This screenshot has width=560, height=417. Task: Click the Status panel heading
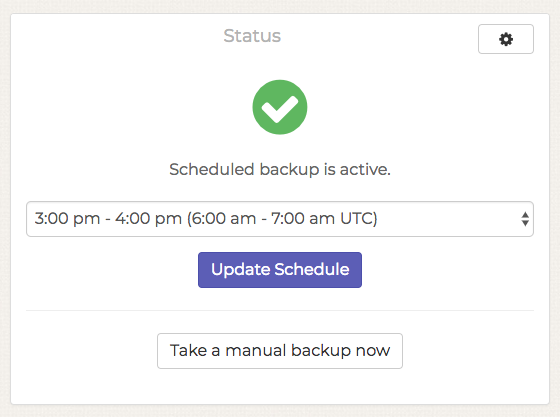pos(252,36)
